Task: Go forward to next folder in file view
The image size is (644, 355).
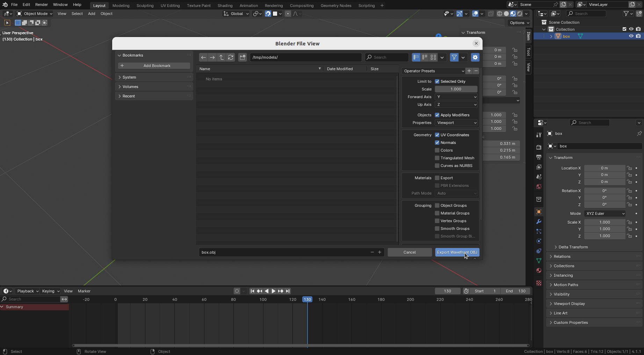Action: pos(212,57)
